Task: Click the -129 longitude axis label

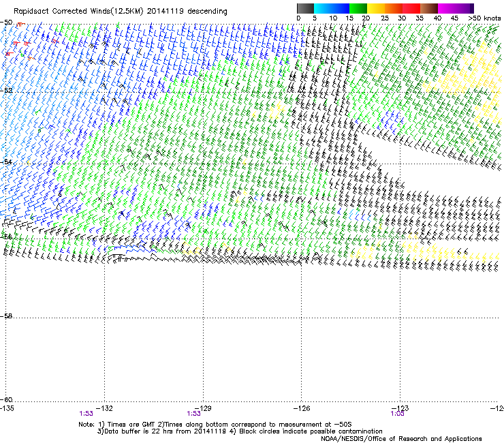Action: tap(203, 408)
